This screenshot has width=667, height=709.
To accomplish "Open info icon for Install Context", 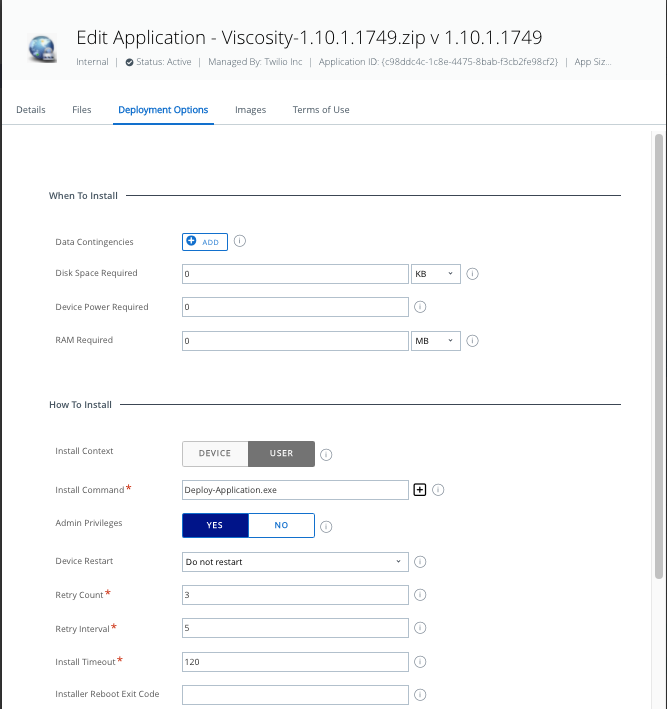I will (326, 454).
